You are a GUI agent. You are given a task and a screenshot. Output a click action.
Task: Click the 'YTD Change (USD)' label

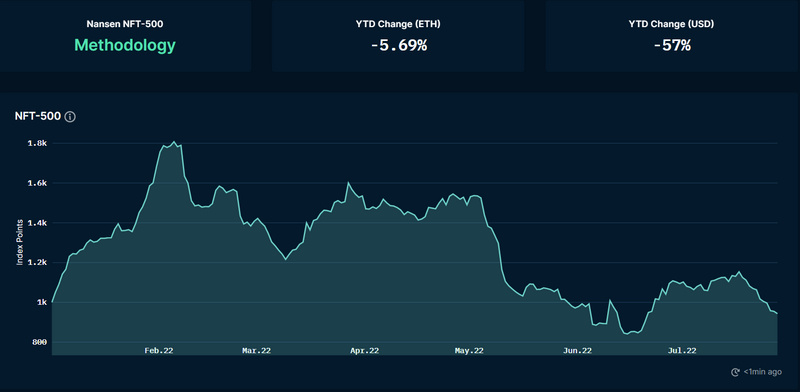click(672, 24)
